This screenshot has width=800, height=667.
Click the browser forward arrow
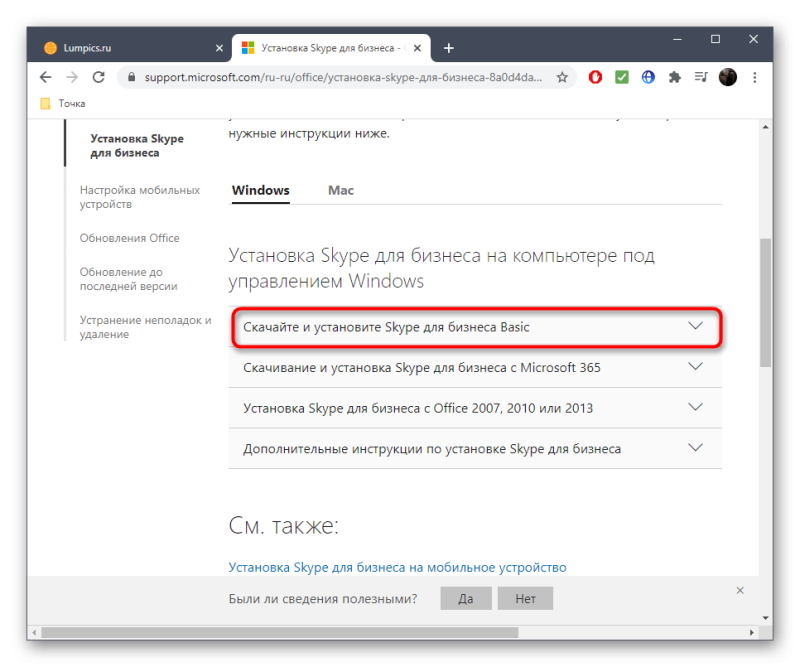coord(72,77)
